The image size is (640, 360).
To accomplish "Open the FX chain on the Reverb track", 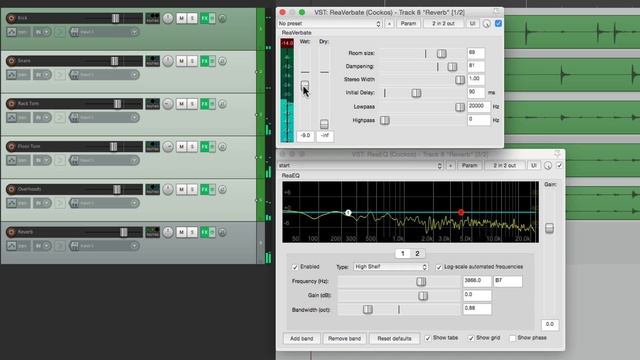I will tap(204, 232).
